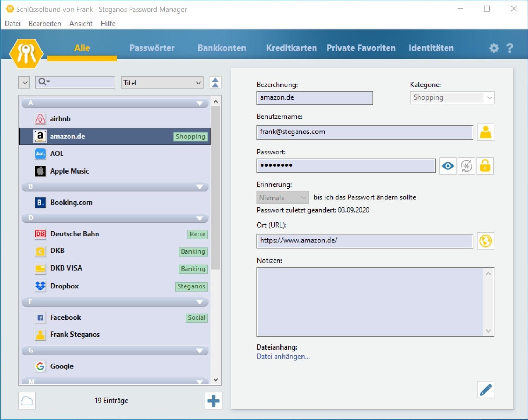528x420 pixels.
Task: Select the Deutsche Bahn entry
Action: point(75,234)
